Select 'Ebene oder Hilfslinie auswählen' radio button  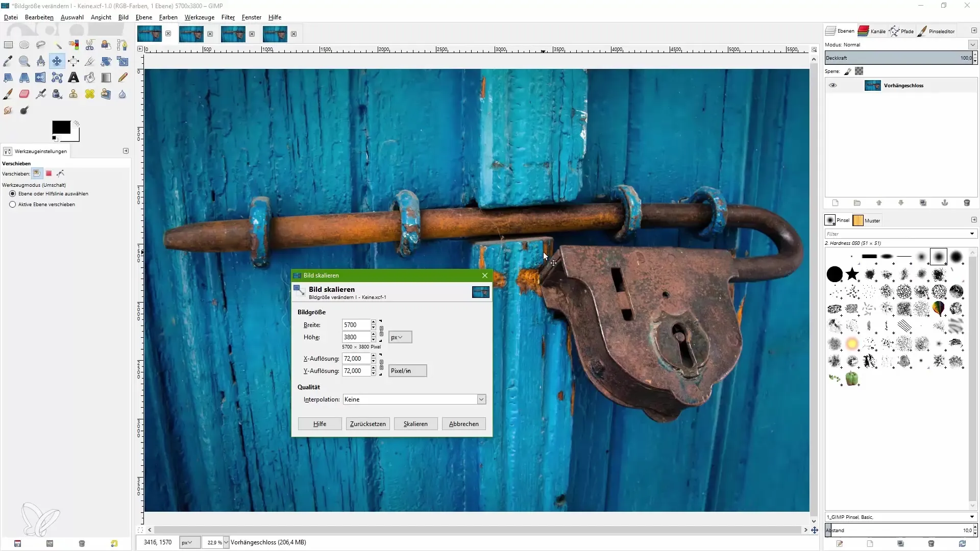click(13, 194)
